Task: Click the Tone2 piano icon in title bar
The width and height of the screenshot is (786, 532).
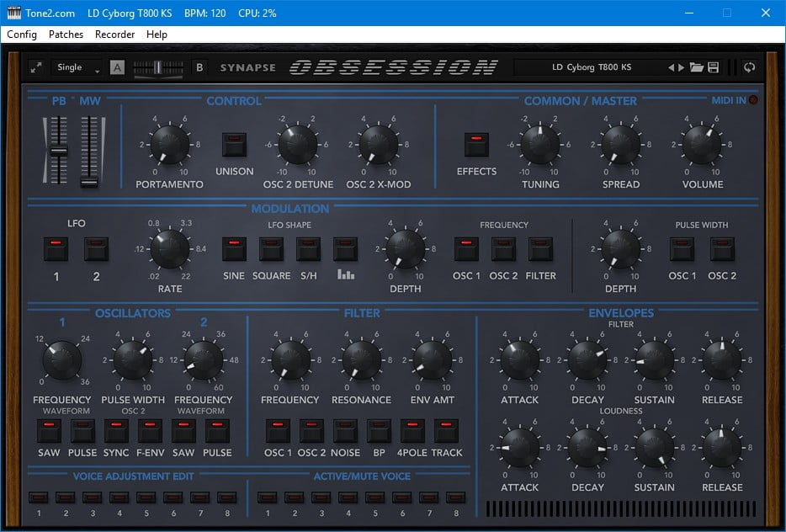Action: tap(13, 13)
